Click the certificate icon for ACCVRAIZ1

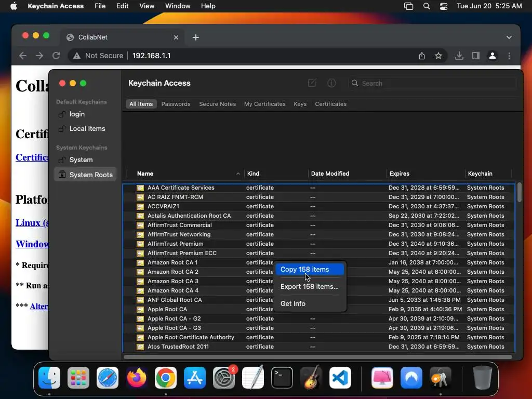pyautogui.click(x=140, y=207)
